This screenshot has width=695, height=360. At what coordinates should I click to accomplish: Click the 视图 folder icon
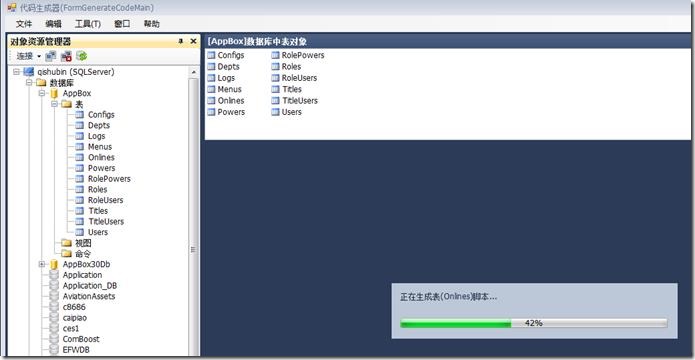66,243
